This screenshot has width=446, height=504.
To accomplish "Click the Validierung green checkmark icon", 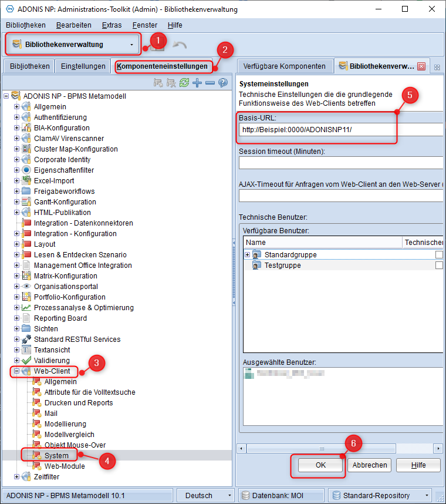I will click(x=26, y=360).
